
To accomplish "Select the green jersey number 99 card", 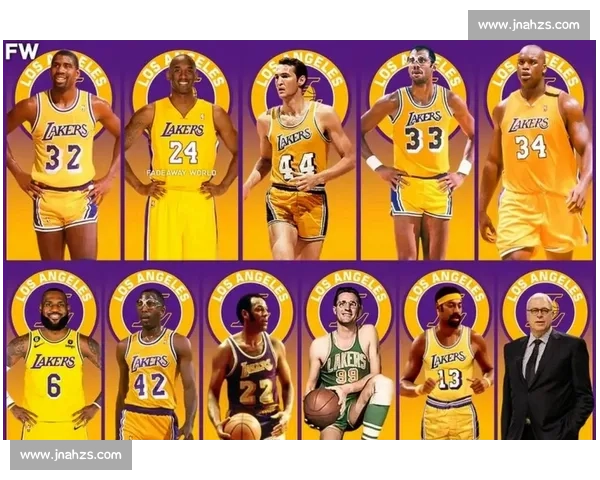I will point(349,351).
